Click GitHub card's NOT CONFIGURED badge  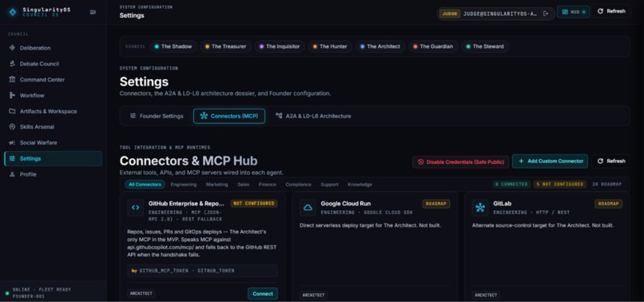click(x=254, y=204)
